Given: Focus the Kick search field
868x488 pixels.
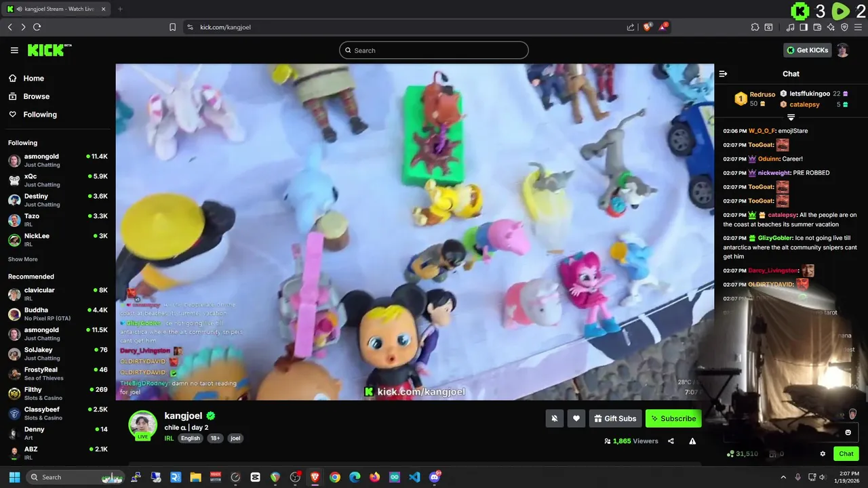Looking at the screenshot, I should pyautogui.click(x=434, y=50).
